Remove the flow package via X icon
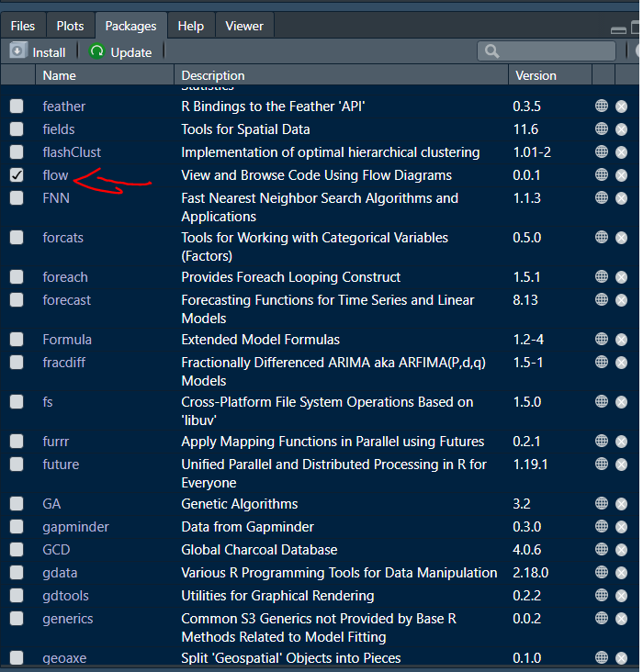 pos(621,175)
